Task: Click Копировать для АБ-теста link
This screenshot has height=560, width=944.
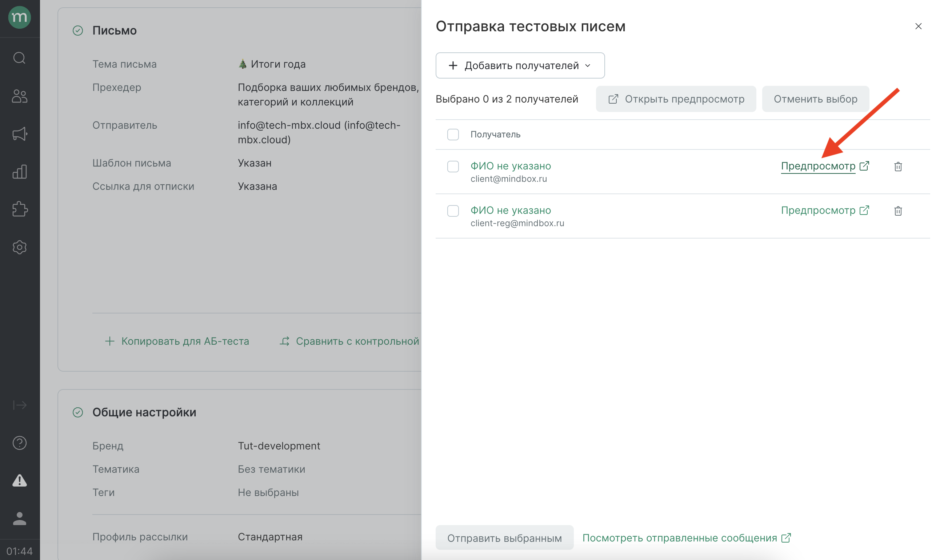Action: (177, 341)
